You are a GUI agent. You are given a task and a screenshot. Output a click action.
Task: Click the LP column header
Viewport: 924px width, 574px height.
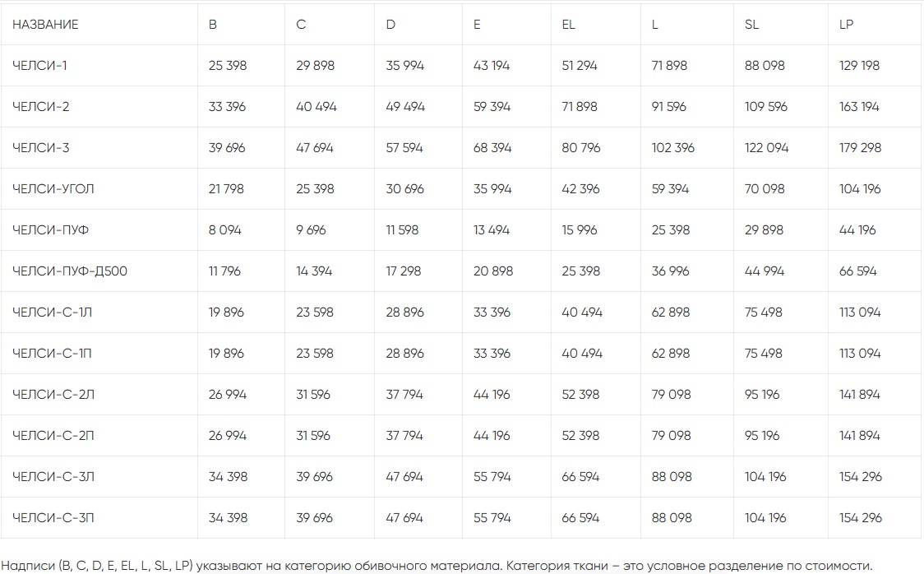(846, 25)
